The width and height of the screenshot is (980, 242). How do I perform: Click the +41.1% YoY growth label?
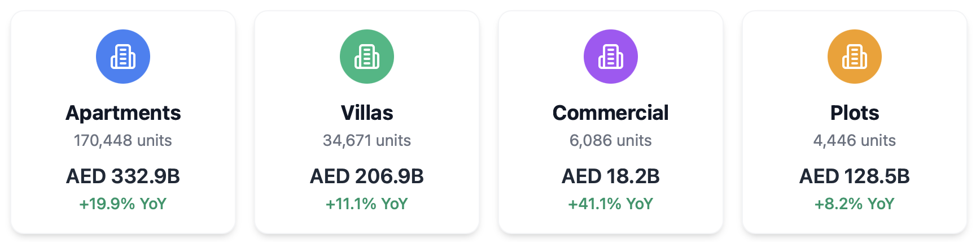pyautogui.click(x=611, y=204)
